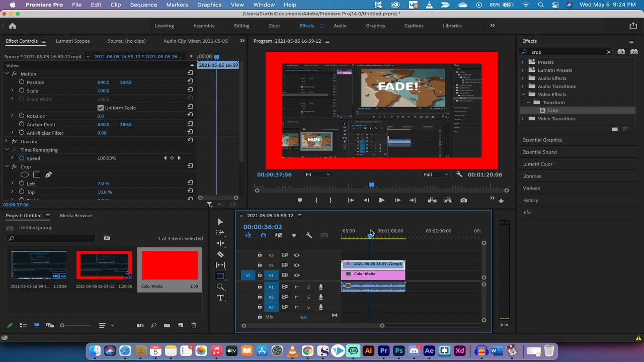The width and height of the screenshot is (644, 362).
Task: Create ellipse mask under Crop effect
Action: pyautogui.click(x=24, y=174)
